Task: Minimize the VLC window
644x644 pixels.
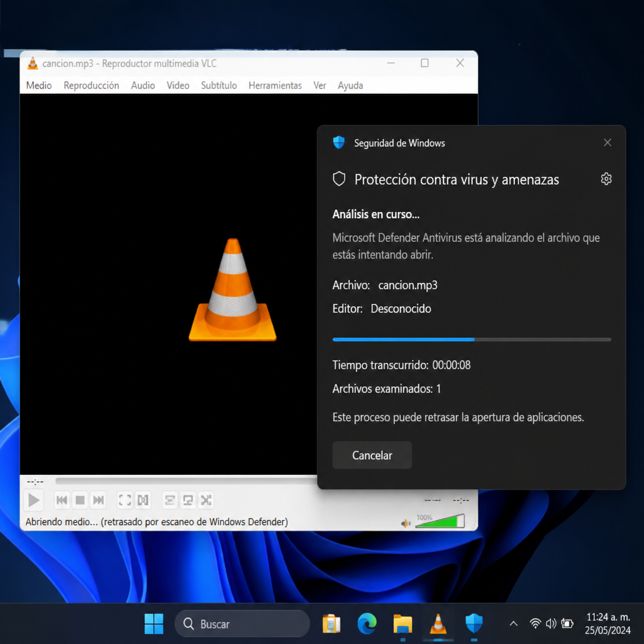Action: (x=391, y=64)
